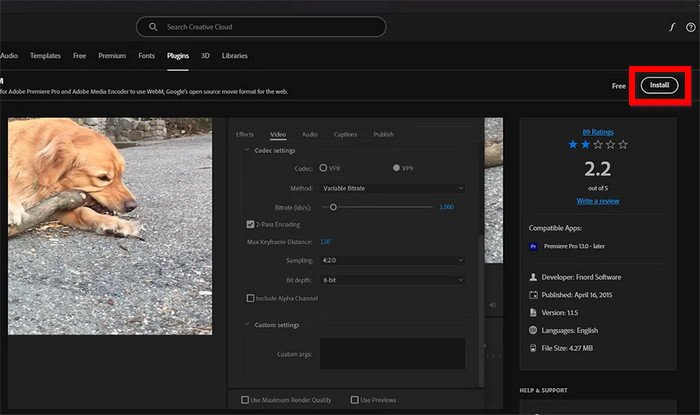
Task: Click the languages globe icon
Action: pos(533,330)
